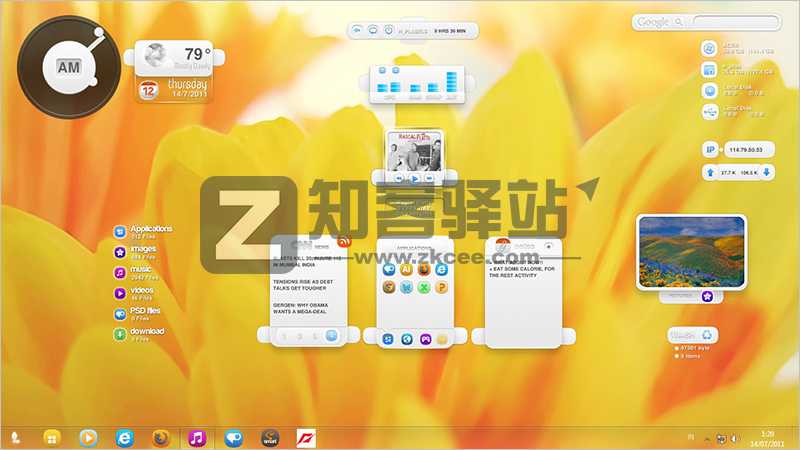Image resolution: width=800 pixels, height=450 pixels.
Task: Open the recycle bin widget
Action: [x=693, y=335]
